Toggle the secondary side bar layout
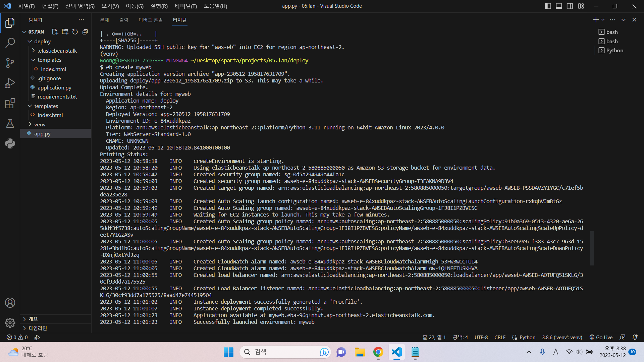Viewport: 644px width, 362px height. coord(570,6)
